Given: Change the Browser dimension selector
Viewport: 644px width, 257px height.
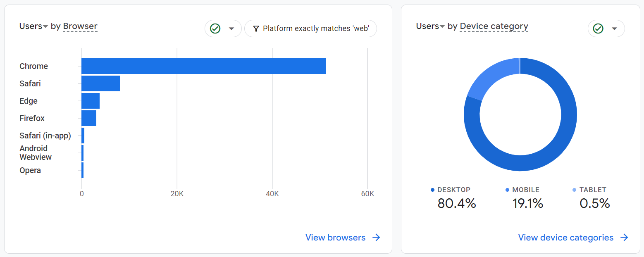Looking at the screenshot, I should pyautogui.click(x=80, y=26).
